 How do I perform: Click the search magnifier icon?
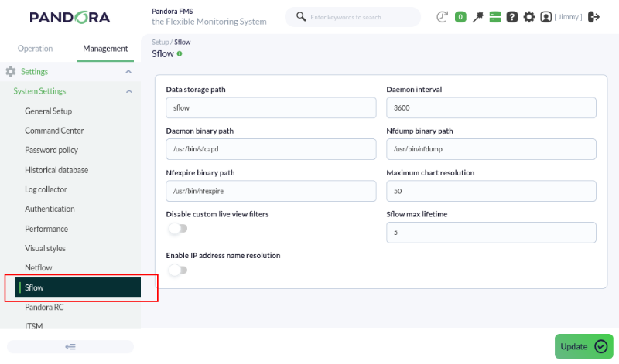(x=301, y=16)
